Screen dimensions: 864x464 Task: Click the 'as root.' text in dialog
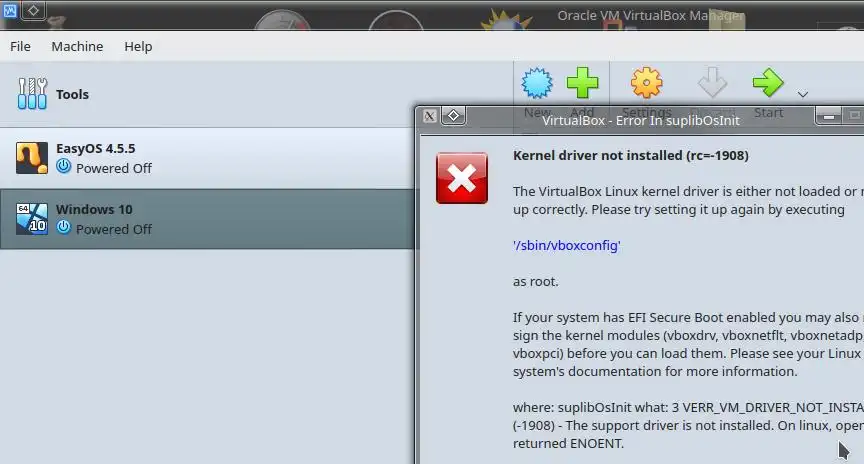pyautogui.click(x=536, y=281)
